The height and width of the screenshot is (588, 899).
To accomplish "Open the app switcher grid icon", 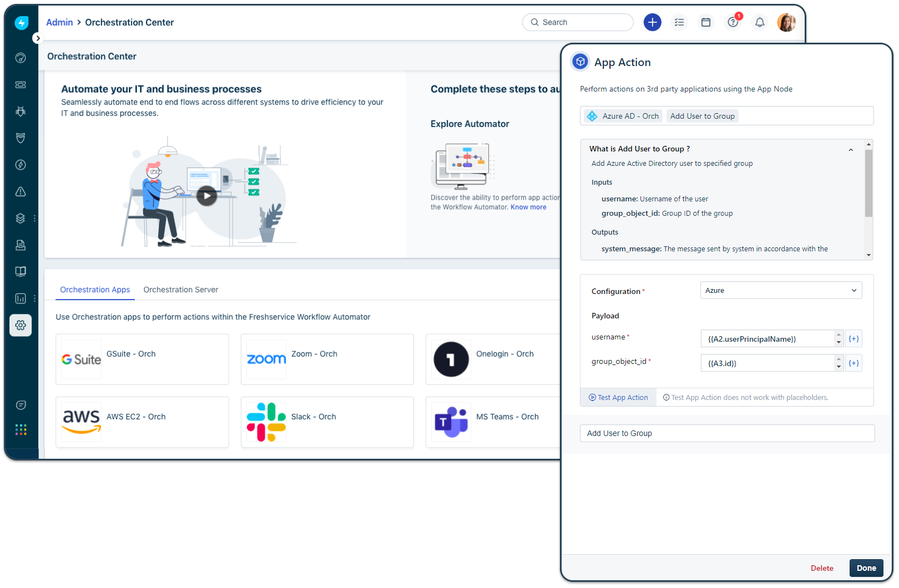I will point(21,429).
